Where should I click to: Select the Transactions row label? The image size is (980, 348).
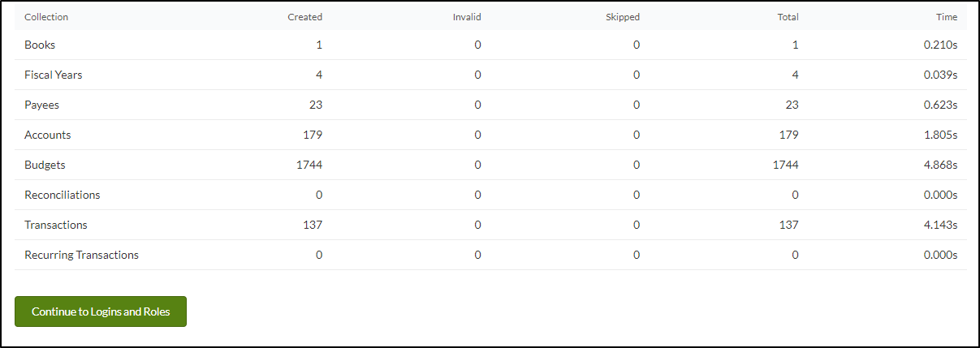(x=56, y=226)
